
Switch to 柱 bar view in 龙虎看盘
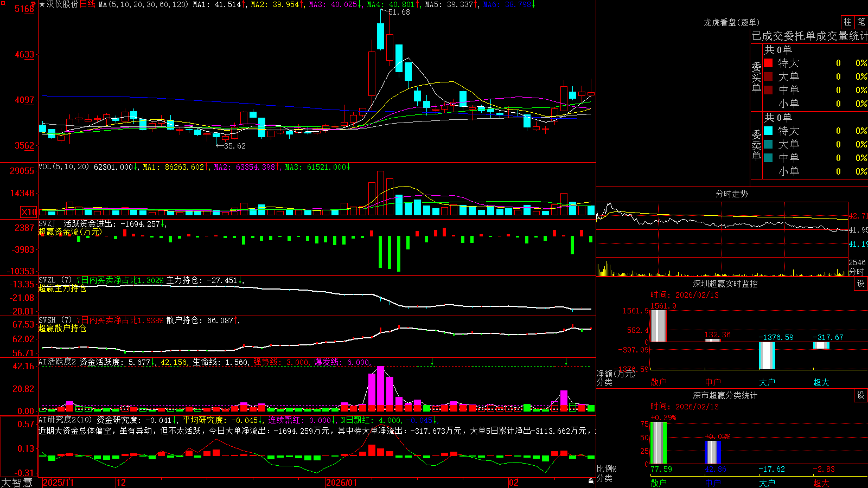(x=847, y=22)
